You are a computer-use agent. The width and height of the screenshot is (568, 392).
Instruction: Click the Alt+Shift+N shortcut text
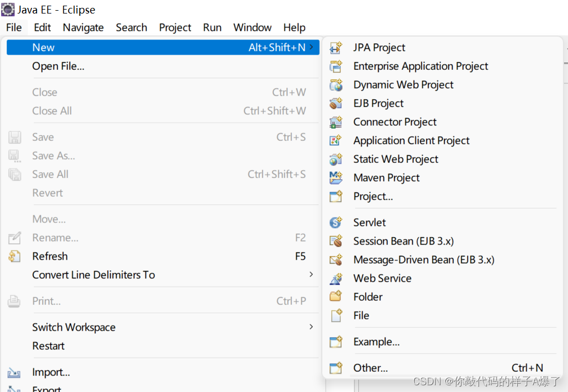pos(277,47)
